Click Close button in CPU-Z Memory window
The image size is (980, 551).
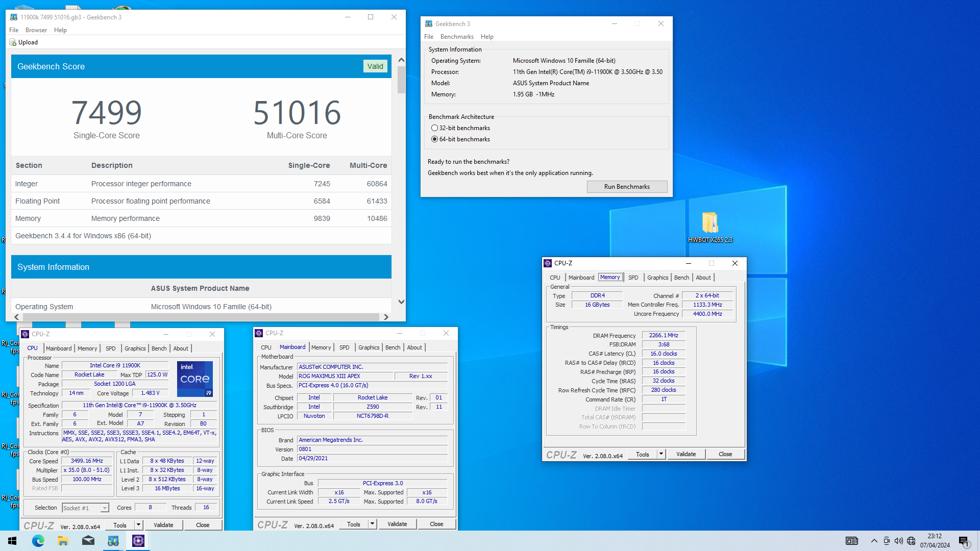pos(725,454)
